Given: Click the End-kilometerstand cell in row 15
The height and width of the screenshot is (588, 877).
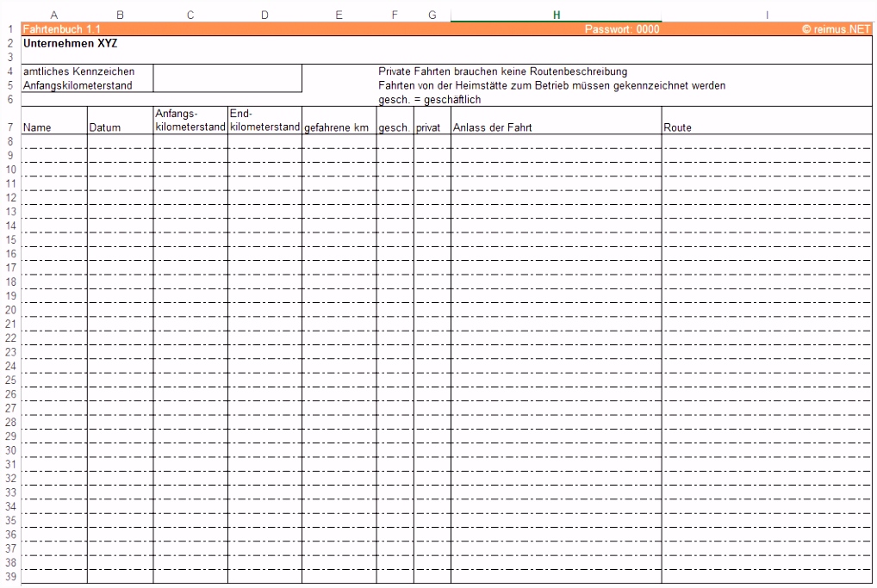Looking at the screenshot, I should 264,240.
